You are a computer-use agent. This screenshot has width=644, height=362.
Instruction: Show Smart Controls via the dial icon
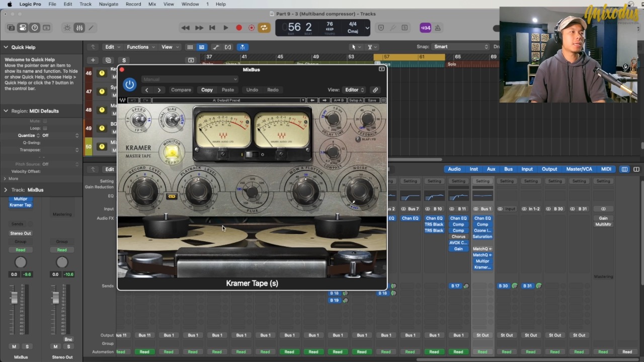(x=67, y=28)
